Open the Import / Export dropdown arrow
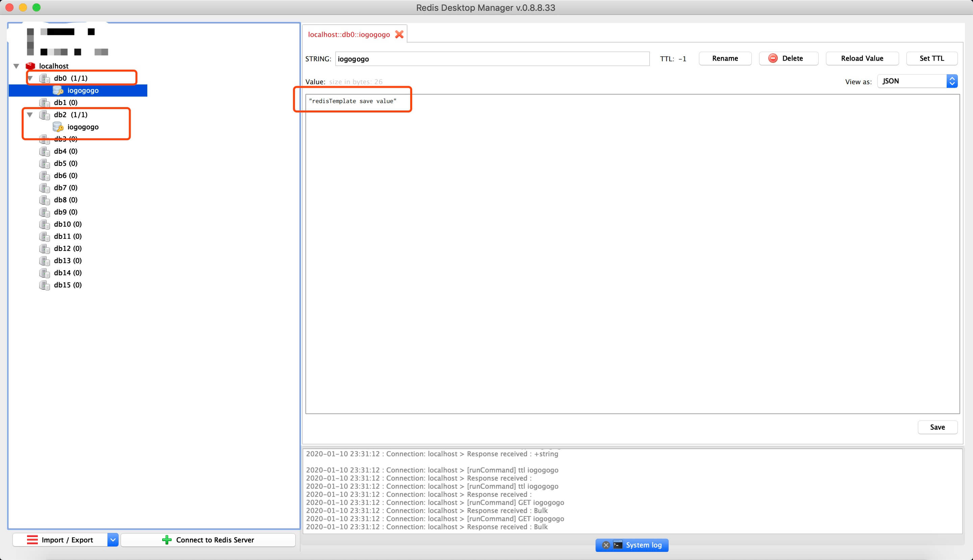 pos(113,540)
